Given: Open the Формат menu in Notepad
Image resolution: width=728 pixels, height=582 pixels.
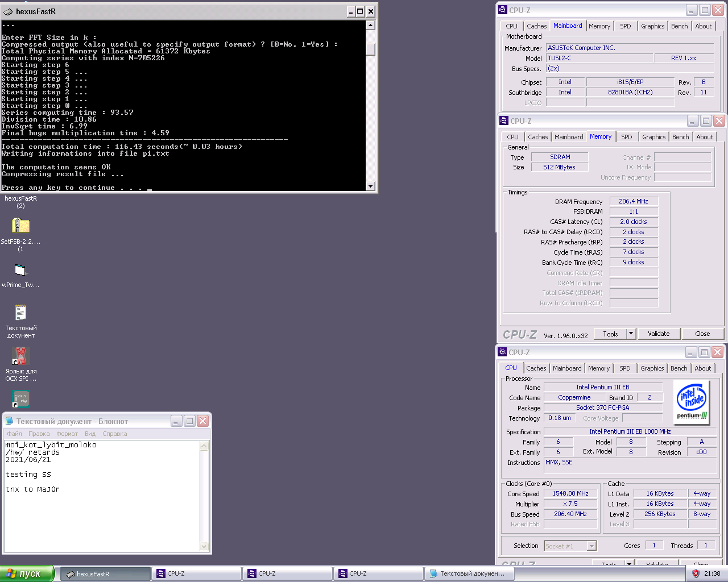Looking at the screenshot, I should point(67,434).
